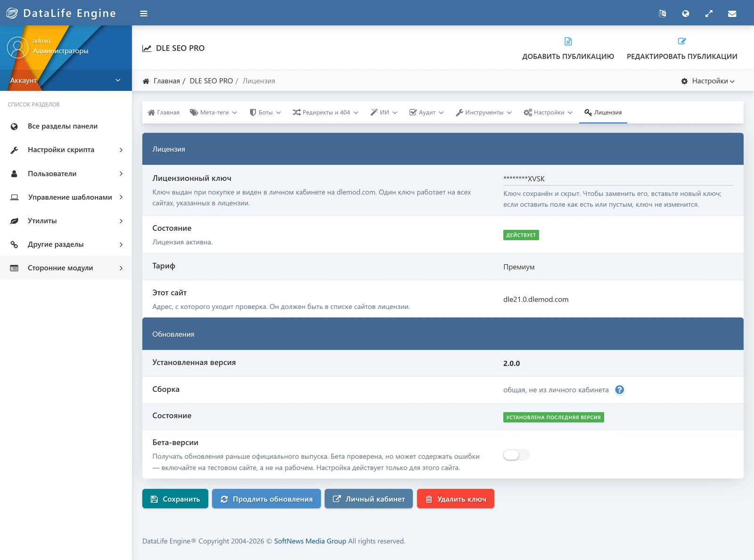Viewport: 754px width, 560px height.
Task: Click the gear icon next to Настройки
Action: click(x=684, y=81)
